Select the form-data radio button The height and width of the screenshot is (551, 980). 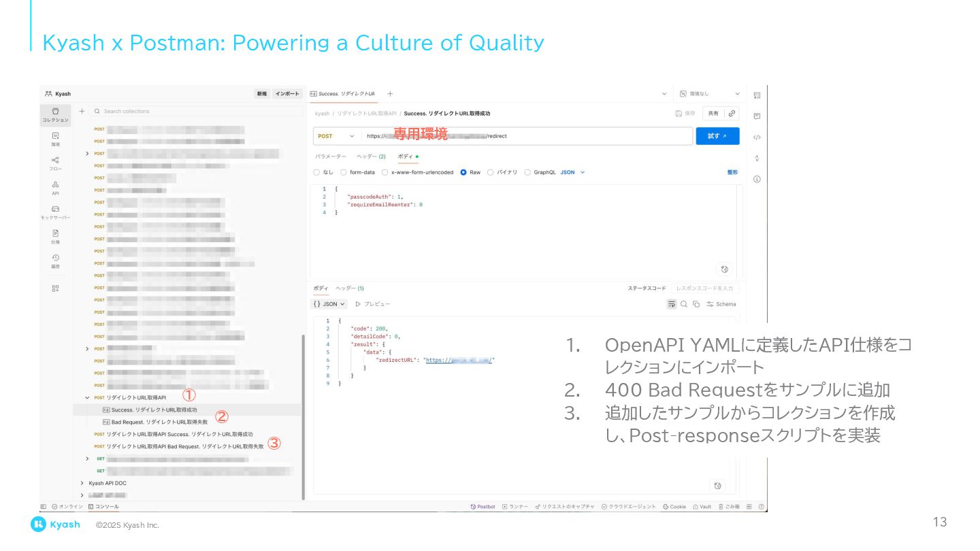[x=344, y=173]
